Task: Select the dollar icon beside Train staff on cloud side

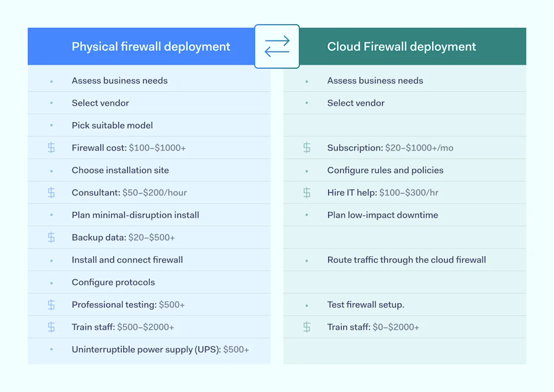Action: 306,327
